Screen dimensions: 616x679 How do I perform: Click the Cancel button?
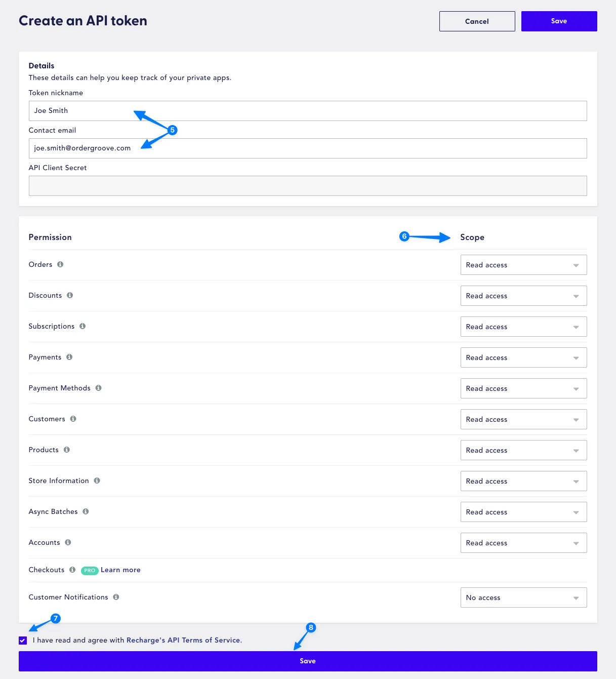477,21
